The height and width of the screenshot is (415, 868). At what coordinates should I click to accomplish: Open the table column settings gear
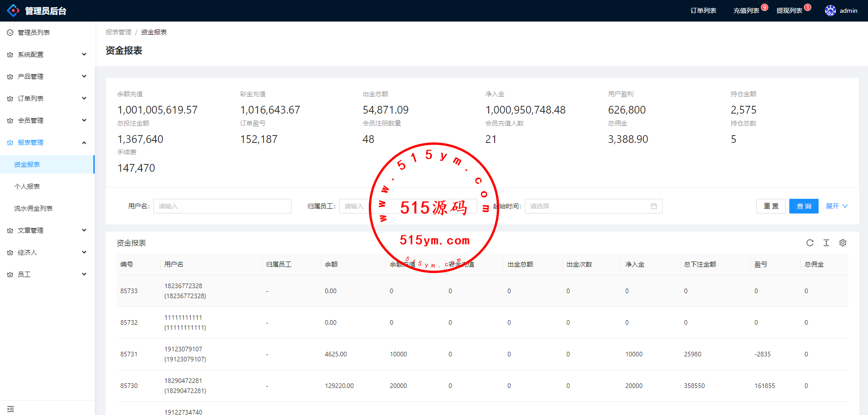[x=842, y=243]
